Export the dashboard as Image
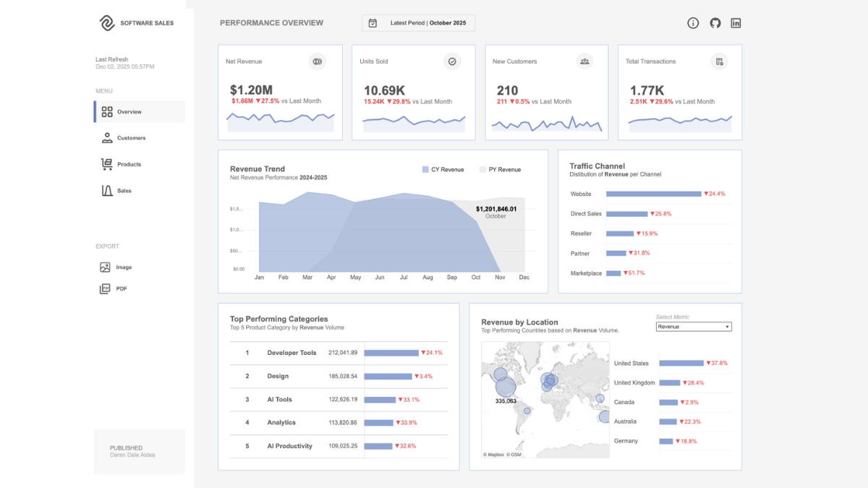 [x=124, y=267]
